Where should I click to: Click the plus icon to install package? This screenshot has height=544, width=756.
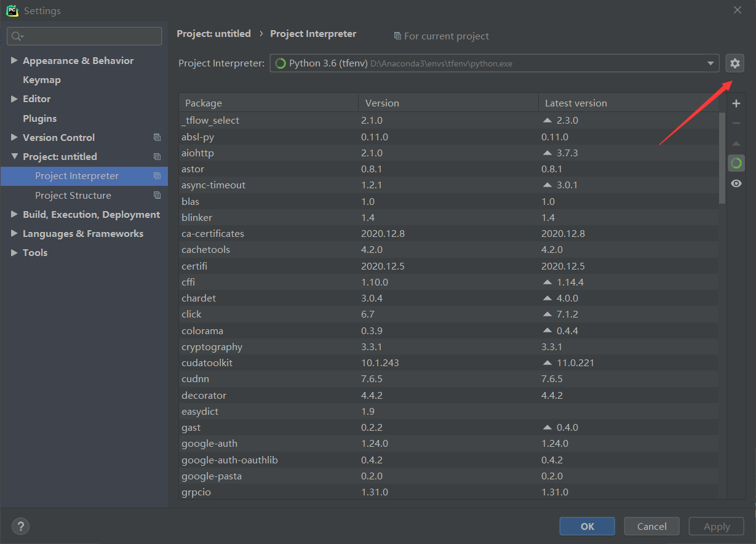(736, 104)
